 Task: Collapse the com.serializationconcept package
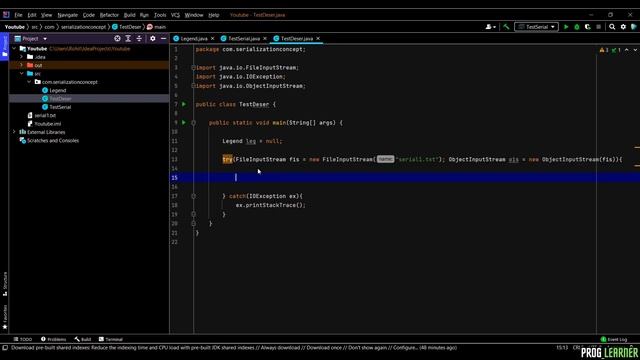pos(29,82)
